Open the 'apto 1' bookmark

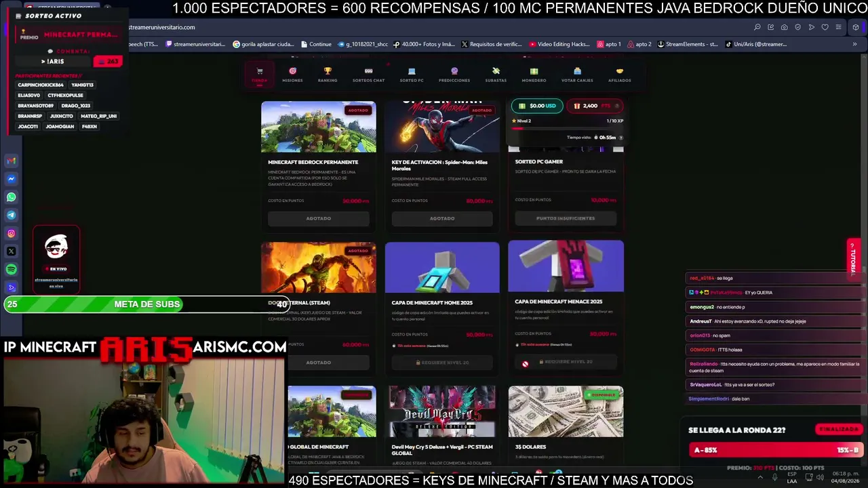pyautogui.click(x=609, y=44)
